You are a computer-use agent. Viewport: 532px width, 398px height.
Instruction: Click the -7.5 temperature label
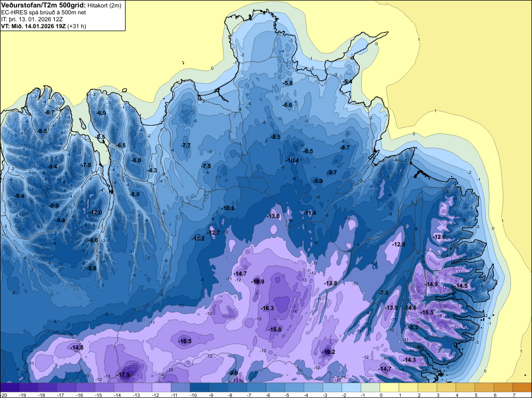206,166
